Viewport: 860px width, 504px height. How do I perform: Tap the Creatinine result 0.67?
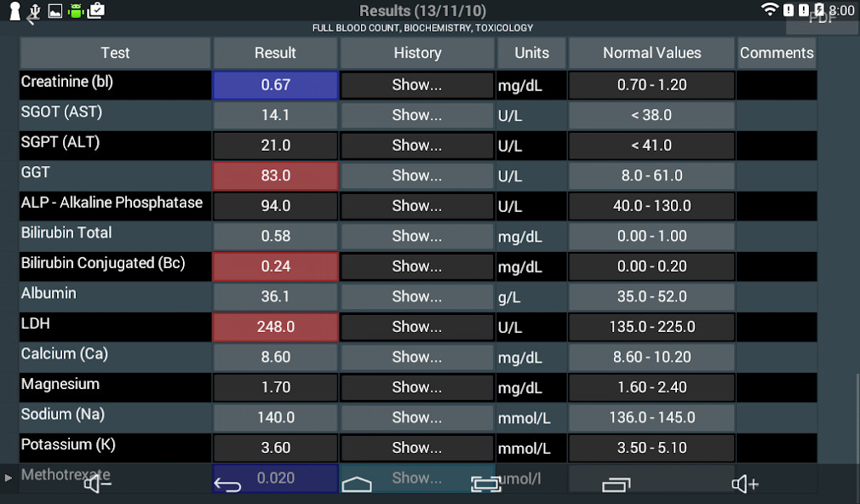(x=275, y=85)
